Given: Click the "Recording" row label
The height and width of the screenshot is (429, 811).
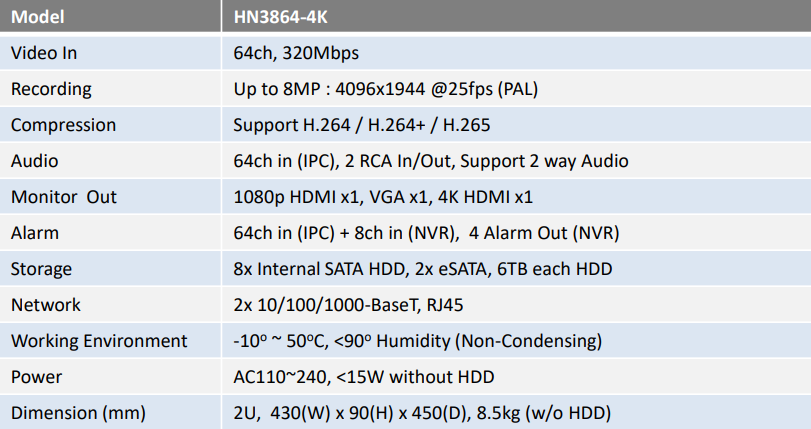Looking at the screenshot, I should coord(51,89).
